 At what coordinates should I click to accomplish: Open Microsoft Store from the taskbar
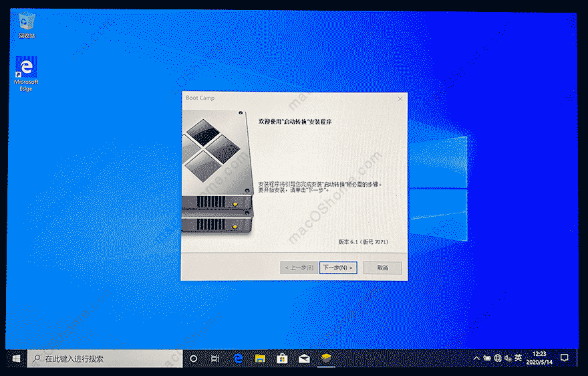click(x=282, y=359)
